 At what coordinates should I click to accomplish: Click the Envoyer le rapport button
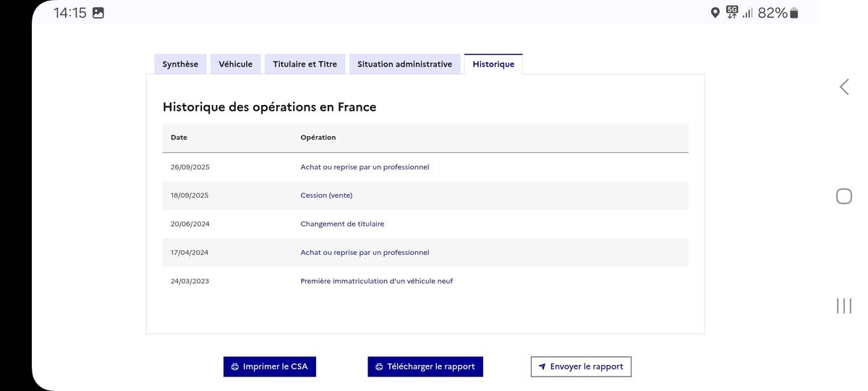pos(581,367)
